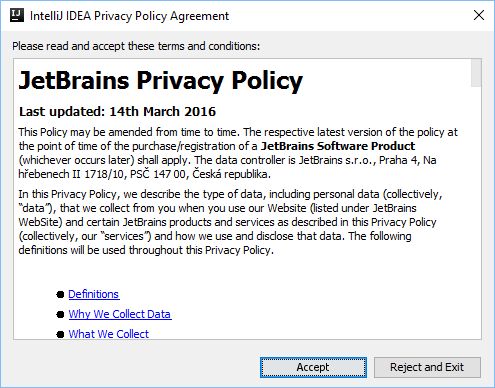Click the bold JetBrains Software Product text
495x388 pixels.
[338, 146]
